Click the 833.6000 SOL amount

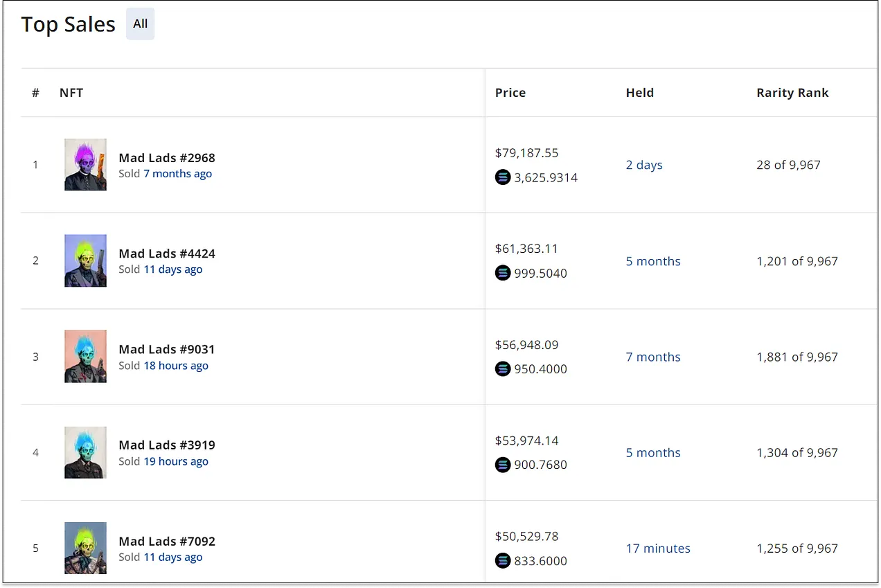pos(540,560)
